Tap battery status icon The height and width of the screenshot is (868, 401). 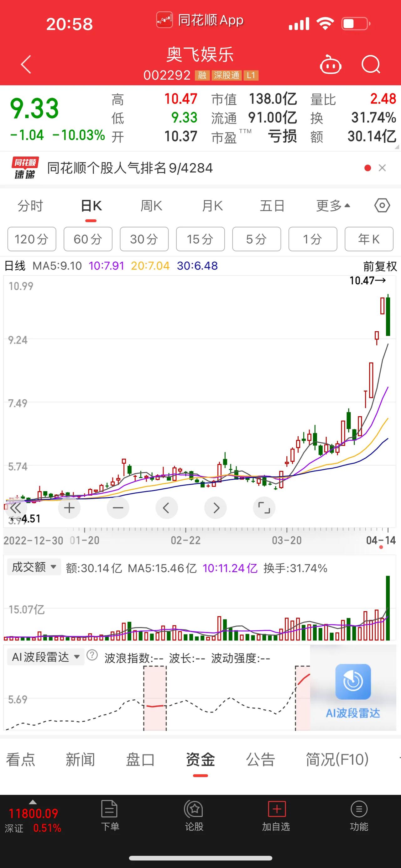point(356,24)
